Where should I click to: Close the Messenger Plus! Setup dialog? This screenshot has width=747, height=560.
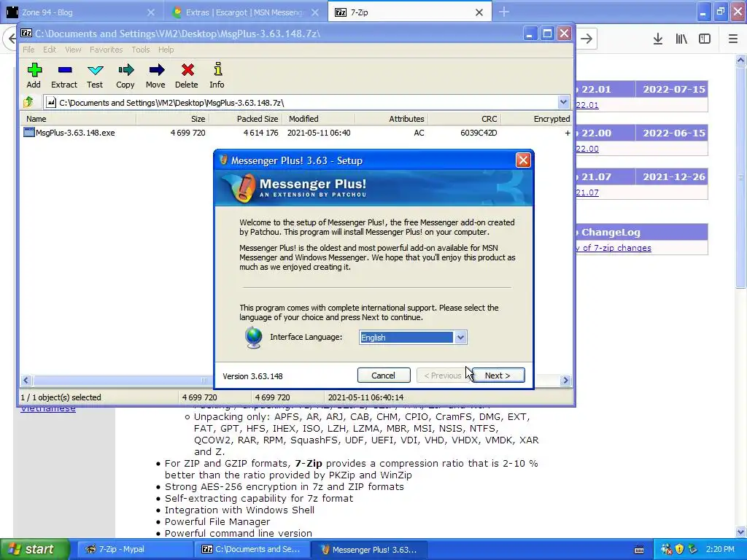[523, 160]
